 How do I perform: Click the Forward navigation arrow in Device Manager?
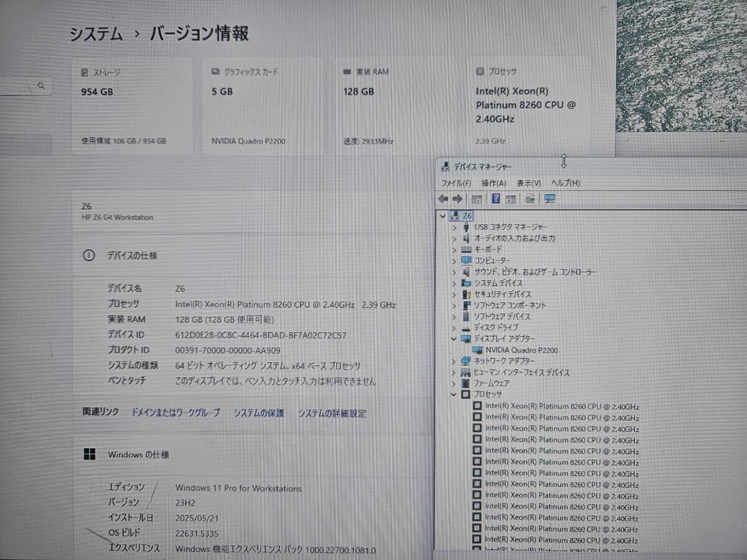click(457, 198)
